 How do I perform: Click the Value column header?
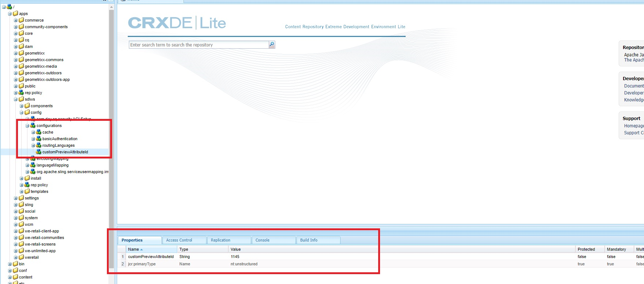tap(402, 249)
